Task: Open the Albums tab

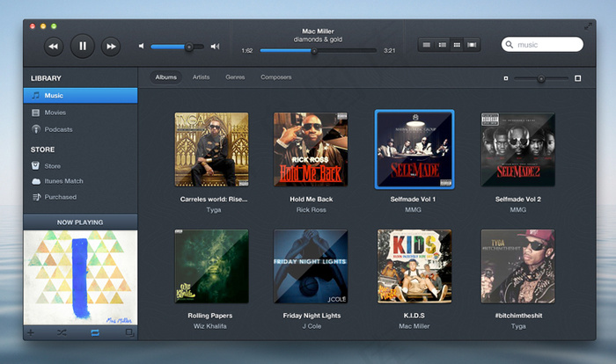Action: [165, 77]
